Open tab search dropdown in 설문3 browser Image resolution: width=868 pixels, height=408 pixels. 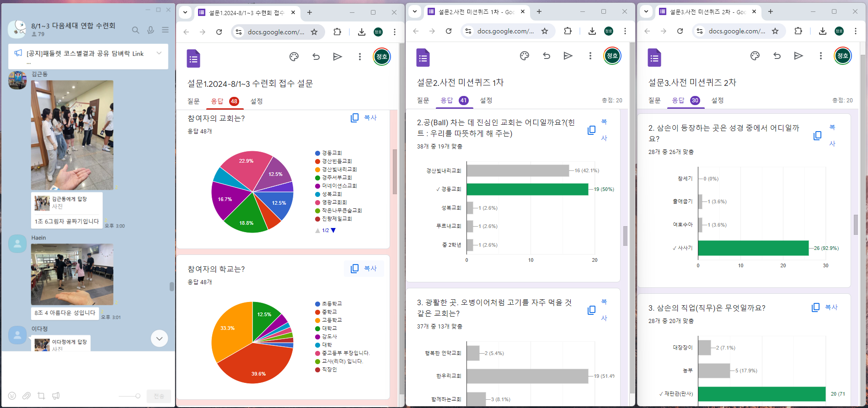[x=646, y=11]
